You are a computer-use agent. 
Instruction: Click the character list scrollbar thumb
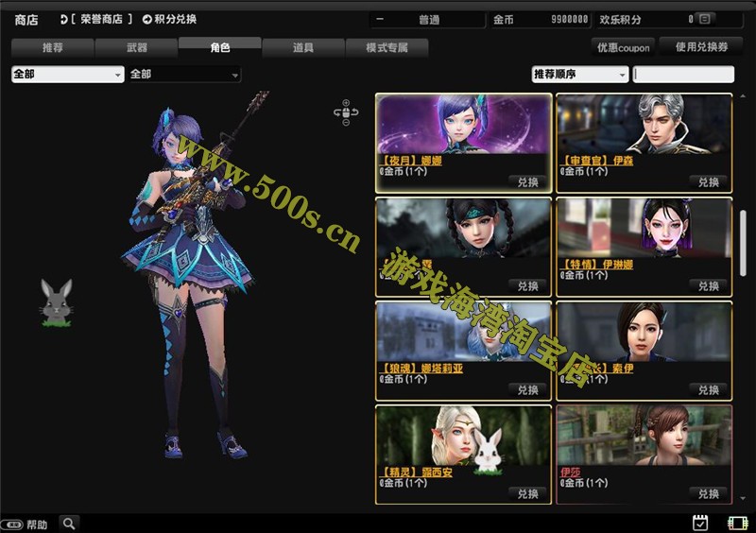744,241
